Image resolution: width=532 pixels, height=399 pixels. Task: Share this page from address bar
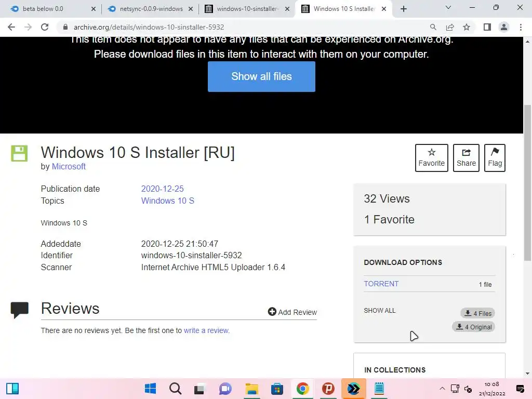[450, 27]
